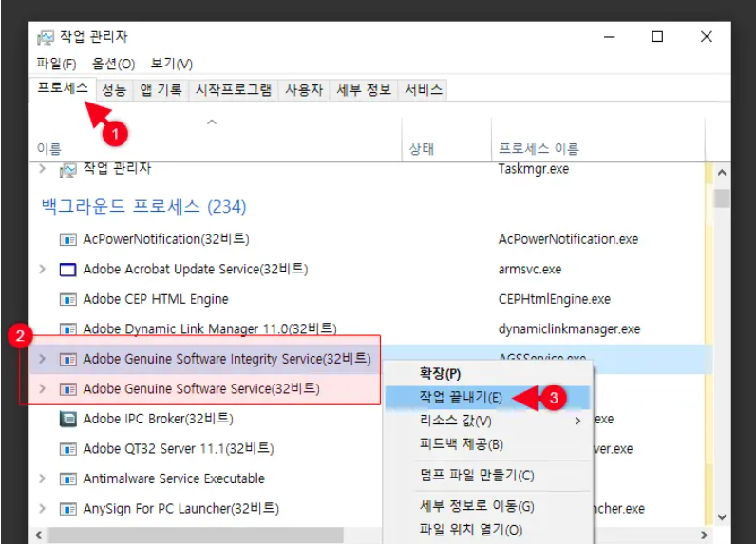Switch to the 세부 정보 tab
The height and width of the screenshot is (544, 756).
point(364,90)
